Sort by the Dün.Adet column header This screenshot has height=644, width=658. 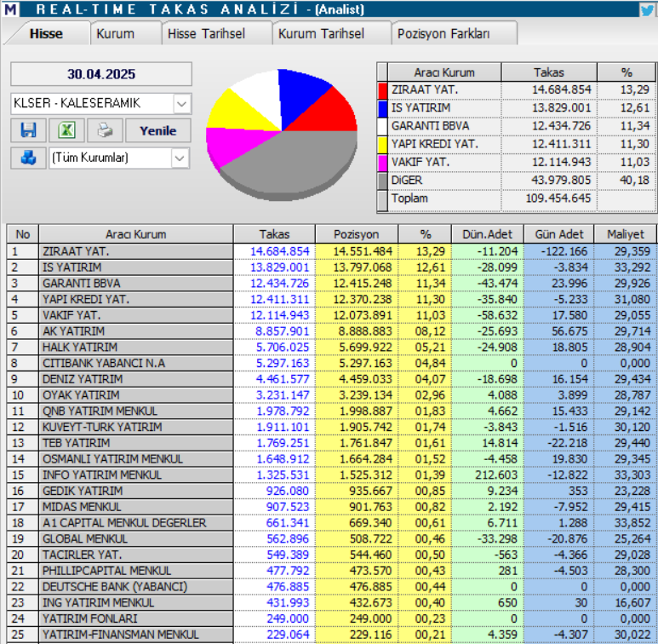coord(487,234)
